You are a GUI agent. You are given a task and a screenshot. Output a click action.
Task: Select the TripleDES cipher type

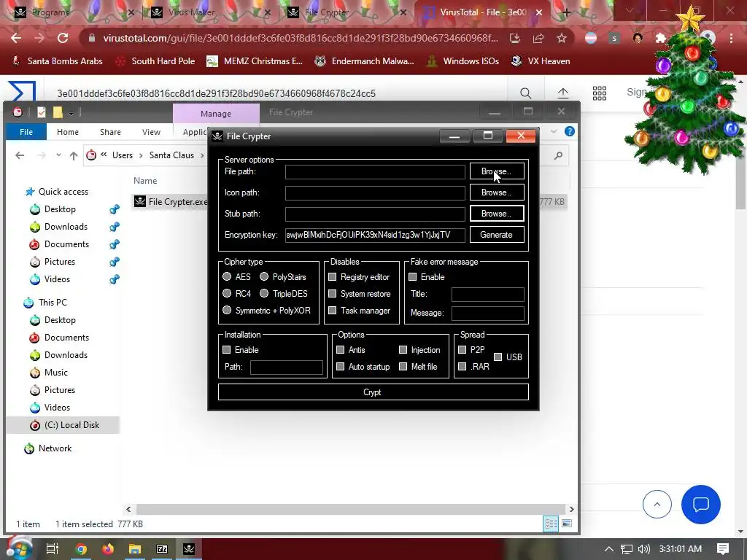pyautogui.click(x=264, y=293)
